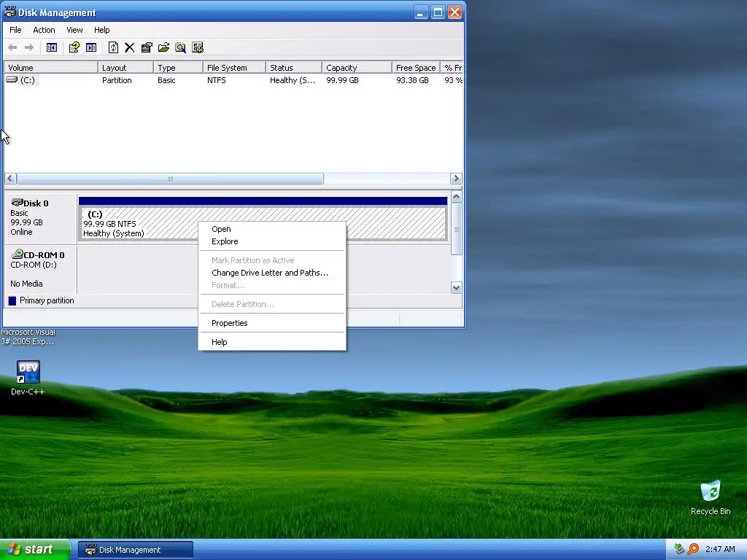Click the volume list left scroll arrow

pos(10,179)
